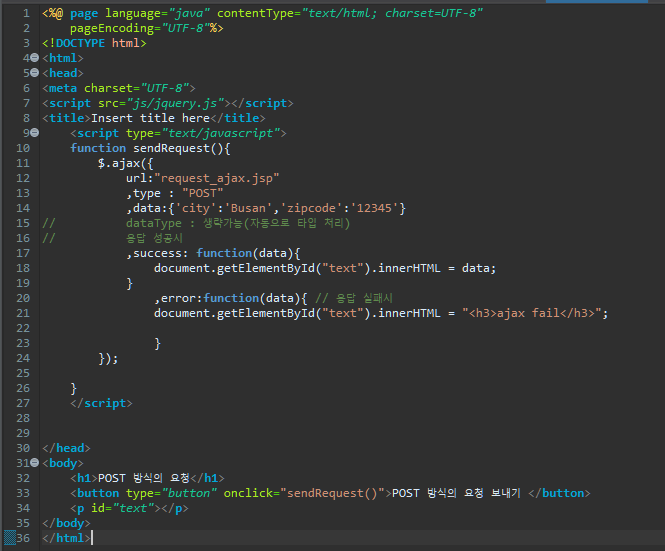Click the 'Busan' value in data
Viewport: 665px width, 551px height.
coord(248,208)
